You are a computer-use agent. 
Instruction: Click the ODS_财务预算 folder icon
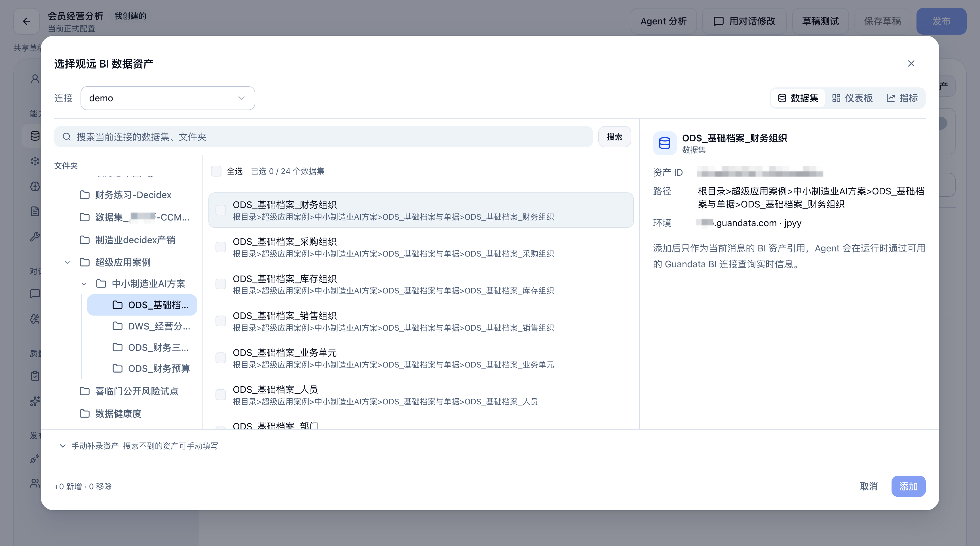click(118, 368)
